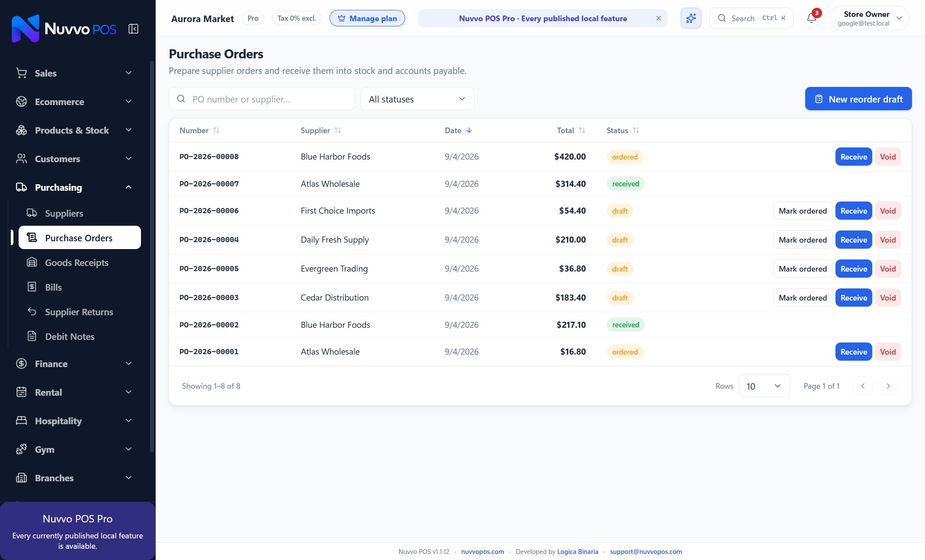
Task: Click the Pro plan badge
Action: [x=253, y=18]
